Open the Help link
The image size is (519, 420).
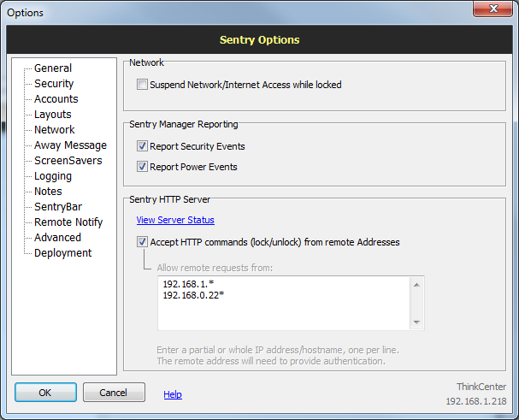173,394
